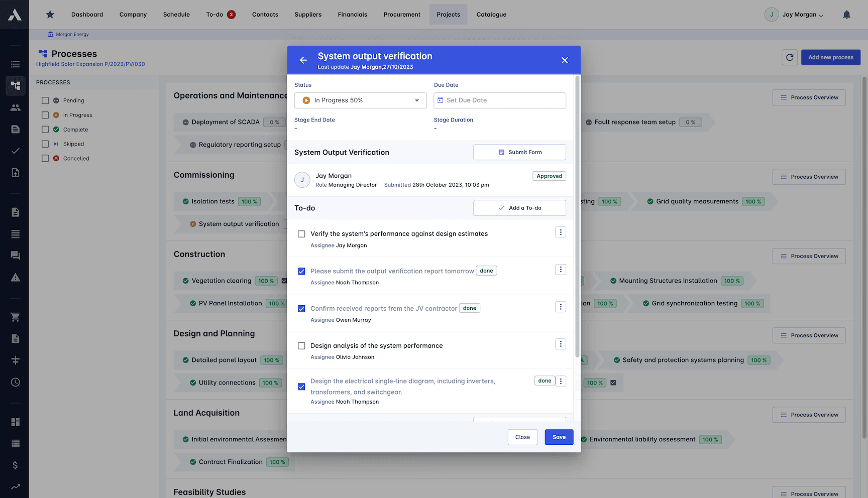Open the Financials menu item
Screen dimensions: 868x498
[352, 14]
